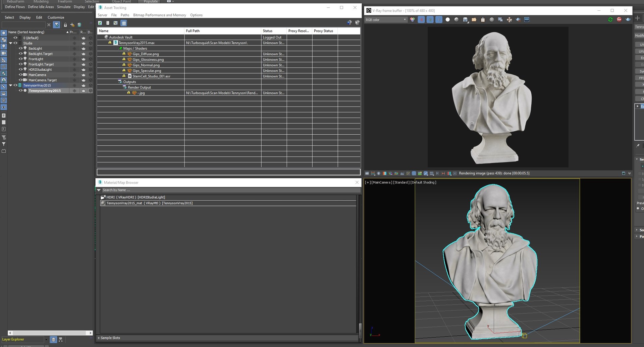Open the Customize menu in Layer Explorer
644x347 pixels.
point(56,17)
